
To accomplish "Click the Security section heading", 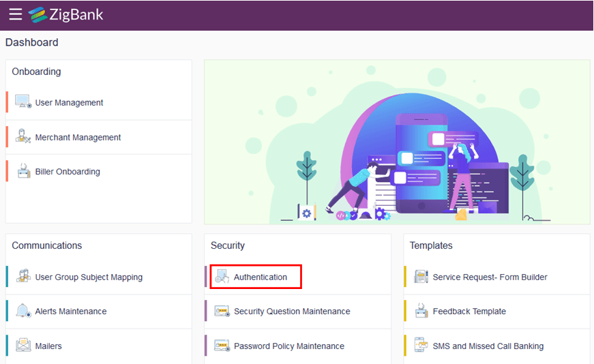I will 228,245.
